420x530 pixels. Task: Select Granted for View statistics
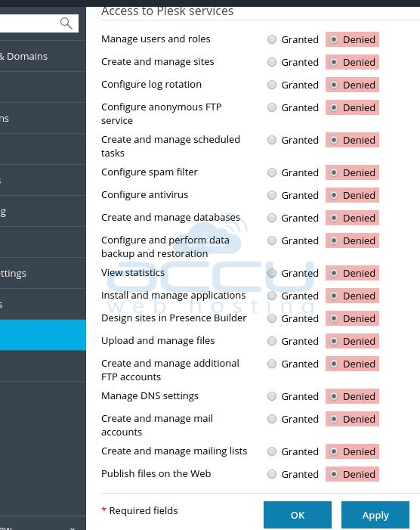[x=272, y=273]
